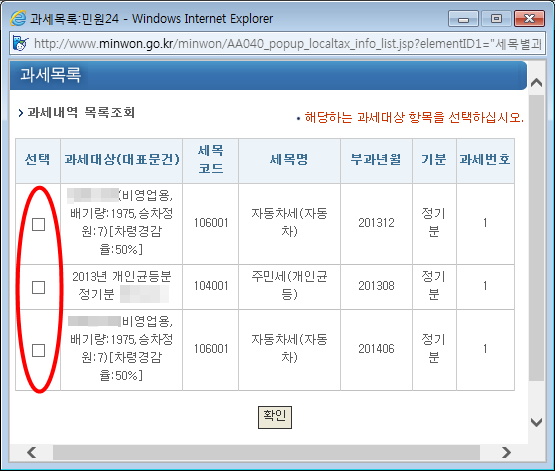Click the 201406 levy date cell
The width and height of the screenshot is (555, 471).
376,350
